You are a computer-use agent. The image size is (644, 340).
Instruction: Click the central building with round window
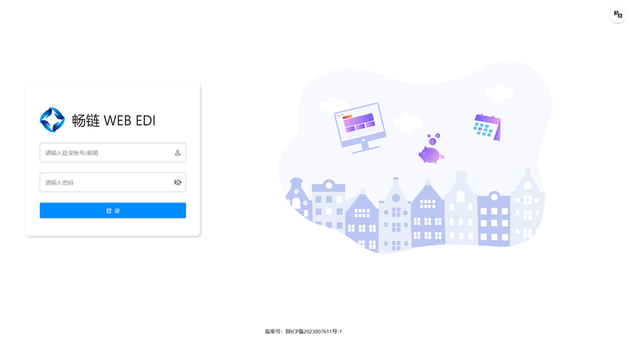point(395,214)
